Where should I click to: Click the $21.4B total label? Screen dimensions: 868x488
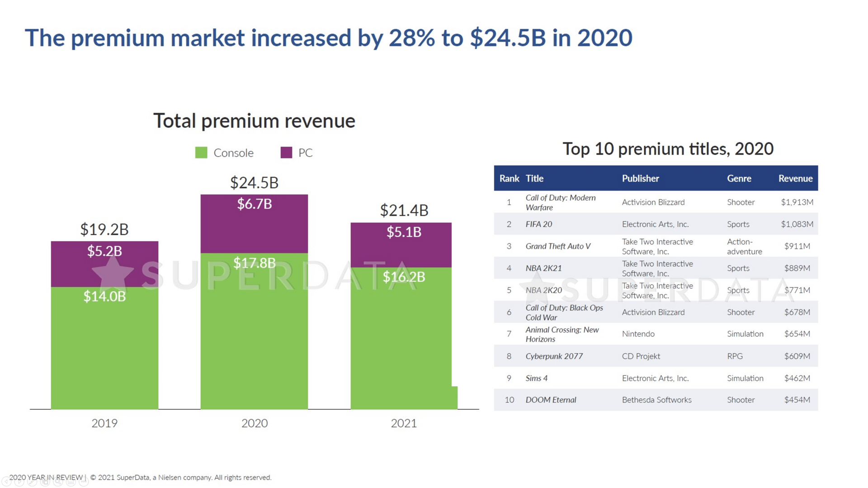point(404,210)
